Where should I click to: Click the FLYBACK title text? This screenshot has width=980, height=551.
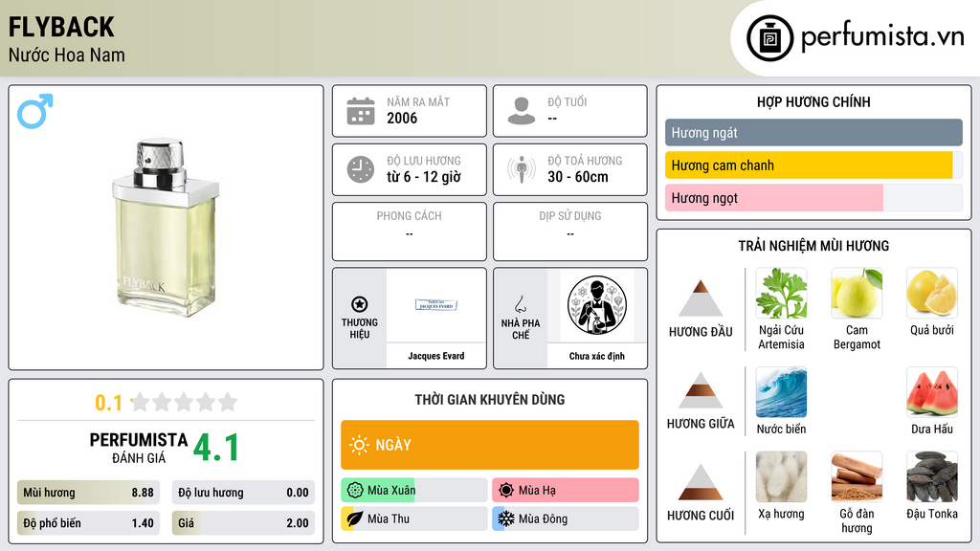pos(61,28)
